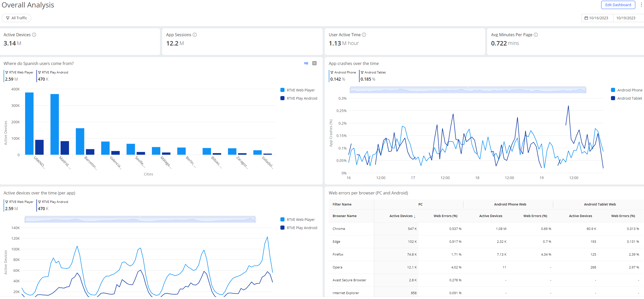Open the dashboard three-dot options menu
Image resolution: width=644 pixels, height=299 pixels.
[641, 5]
